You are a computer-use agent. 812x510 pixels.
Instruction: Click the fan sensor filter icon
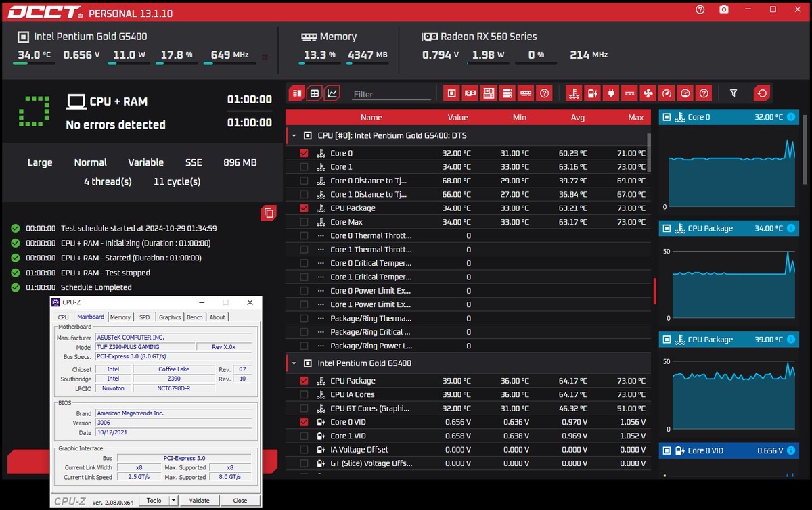pyautogui.click(x=648, y=93)
